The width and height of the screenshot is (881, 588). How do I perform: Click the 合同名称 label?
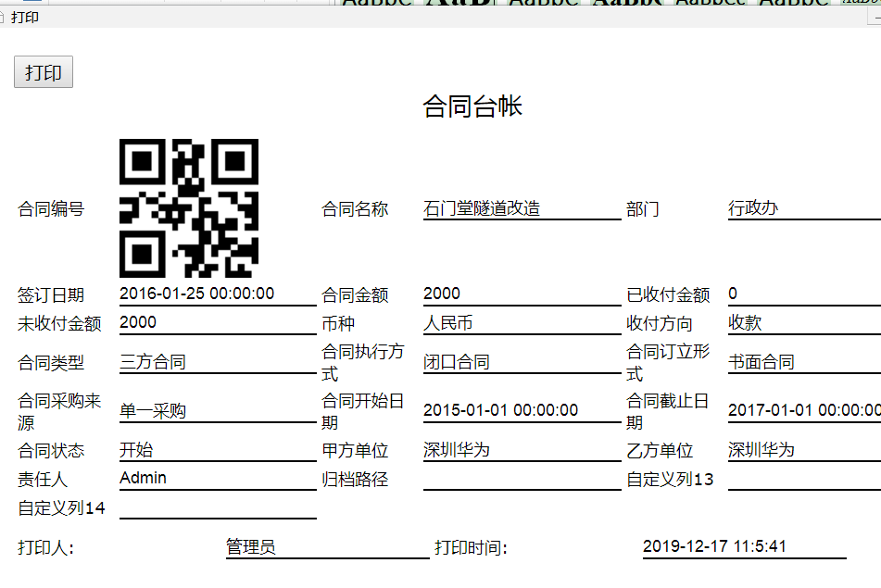coord(355,209)
